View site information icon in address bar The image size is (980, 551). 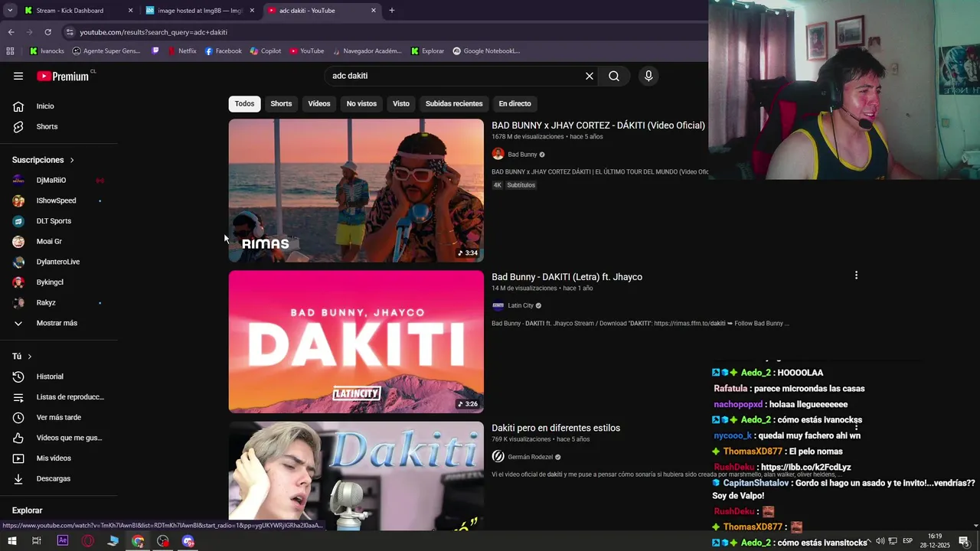tap(70, 32)
